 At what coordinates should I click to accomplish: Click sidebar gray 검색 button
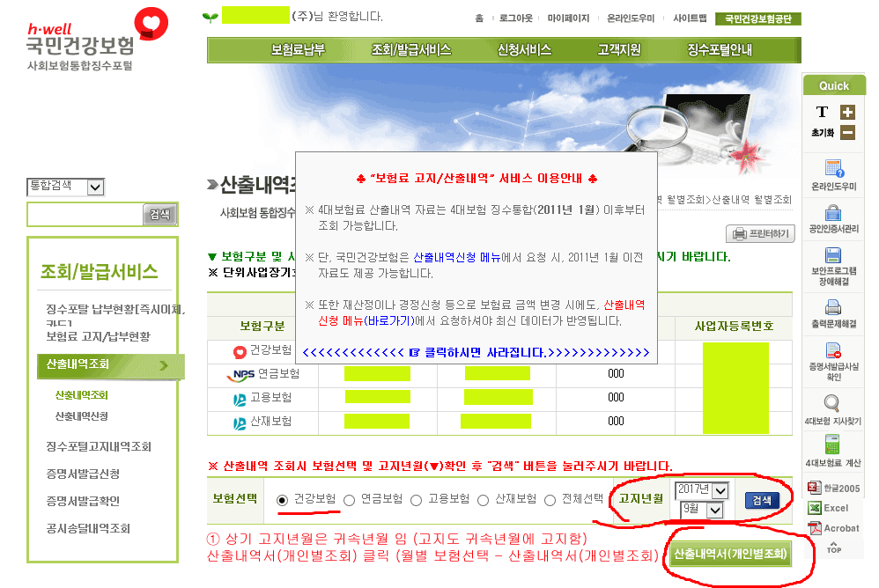(x=159, y=215)
